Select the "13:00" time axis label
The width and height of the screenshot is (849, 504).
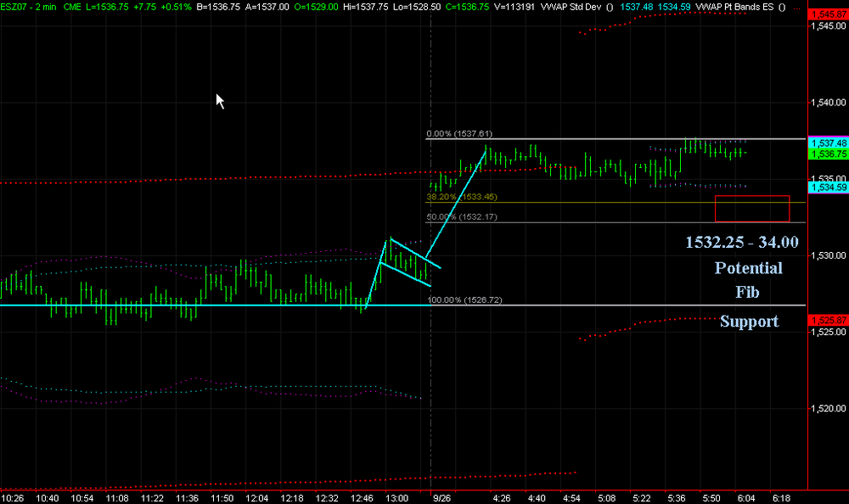[396, 498]
